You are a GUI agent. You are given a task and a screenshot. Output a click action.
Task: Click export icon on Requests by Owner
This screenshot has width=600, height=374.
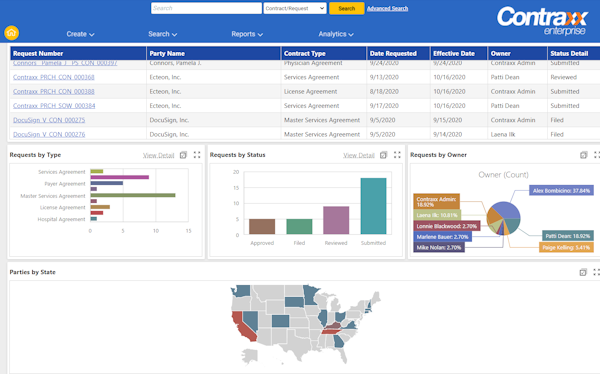coord(584,155)
